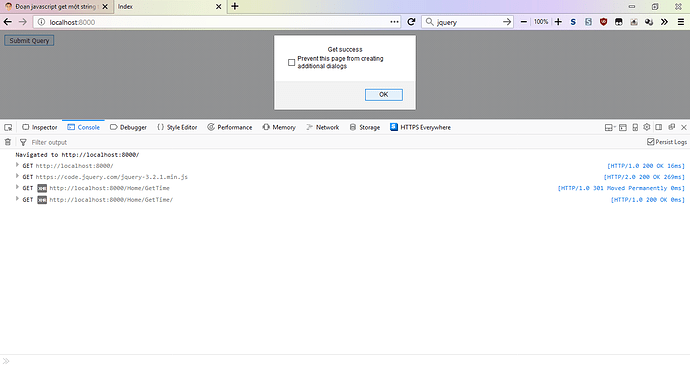Activate the element picker in DevTools
The image size is (690, 367).
pyautogui.click(x=8, y=127)
